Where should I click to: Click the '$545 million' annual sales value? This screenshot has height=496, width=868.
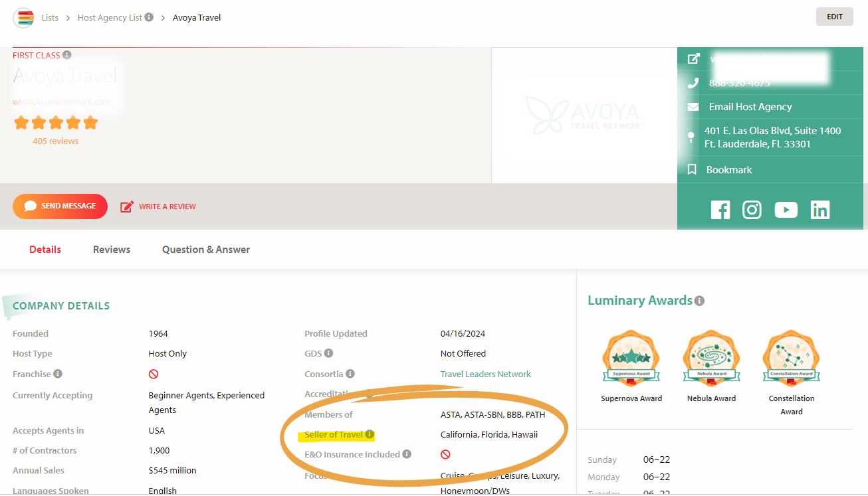coord(173,470)
